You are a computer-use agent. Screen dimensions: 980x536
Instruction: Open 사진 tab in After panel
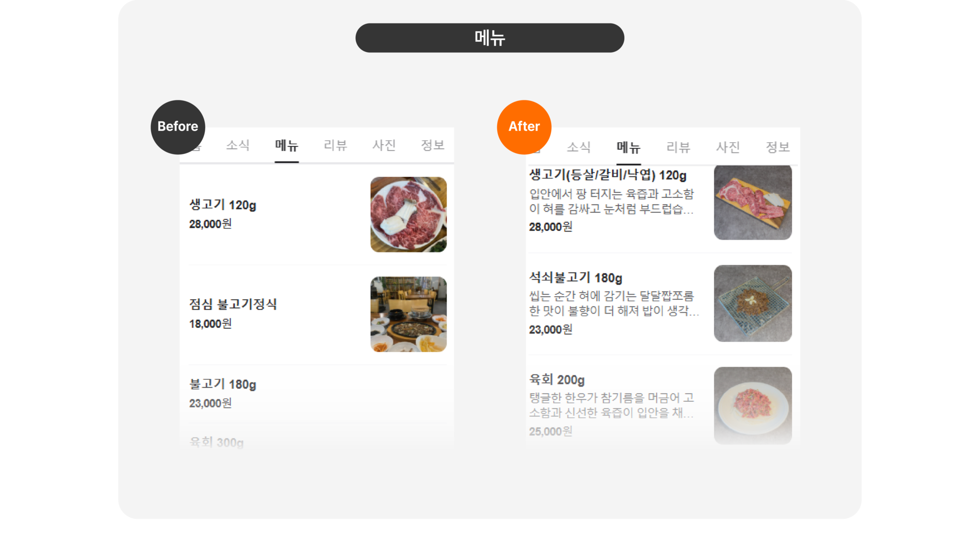[x=728, y=147]
